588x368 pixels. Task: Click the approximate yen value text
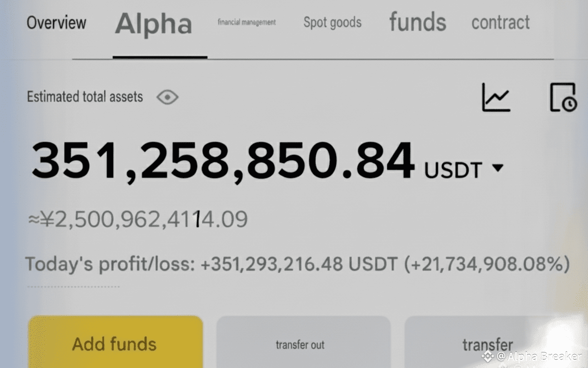pos(138,219)
